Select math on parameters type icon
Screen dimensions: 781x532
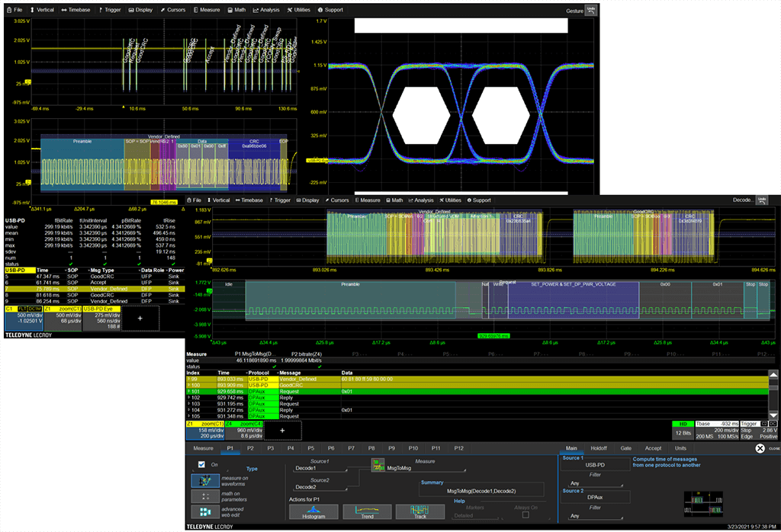click(x=204, y=497)
